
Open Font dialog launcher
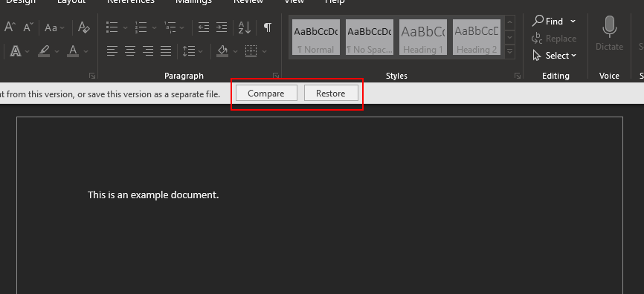coord(92,76)
